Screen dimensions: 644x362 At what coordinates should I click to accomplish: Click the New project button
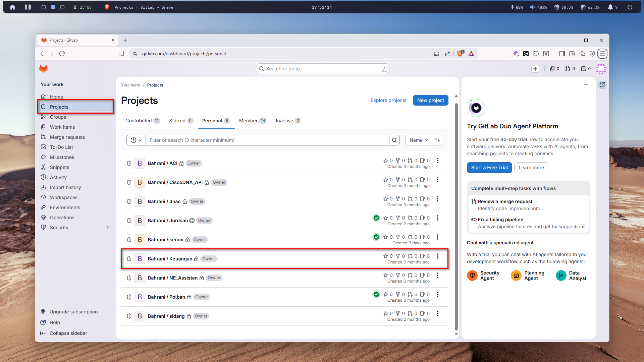pyautogui.click(x=431, y=100)
